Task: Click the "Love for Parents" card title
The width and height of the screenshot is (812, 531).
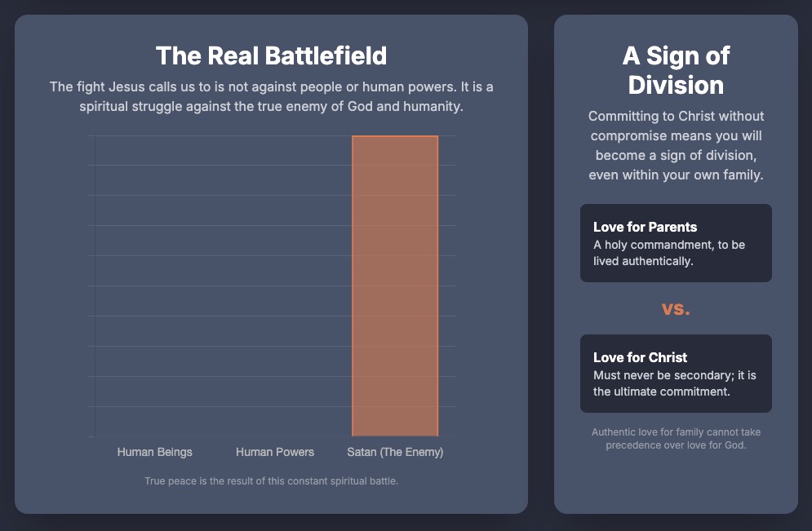Action: [x=645, y=227]
